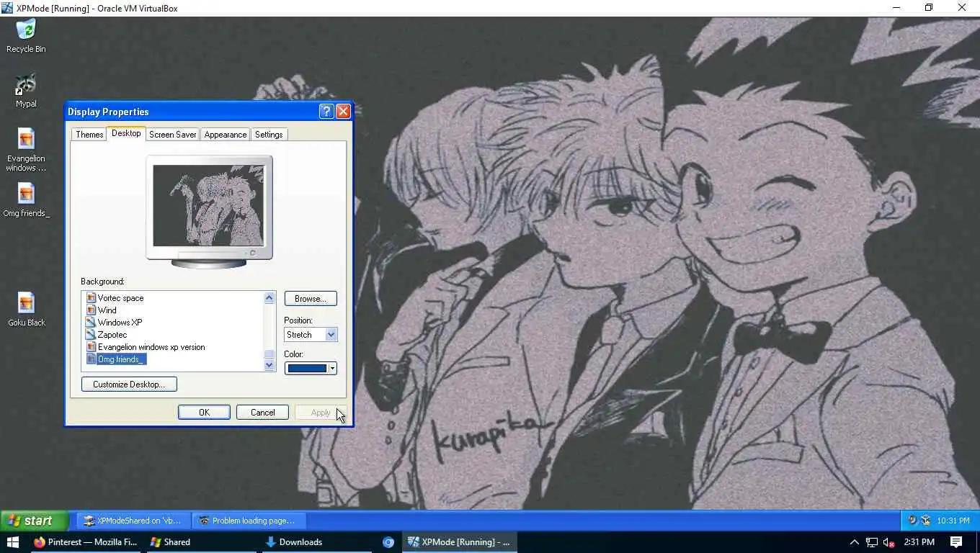The width and height of the screenshot is (980, 553).
Task: Click the help question mark in Display Properties
Action: (x=326, y=112)
